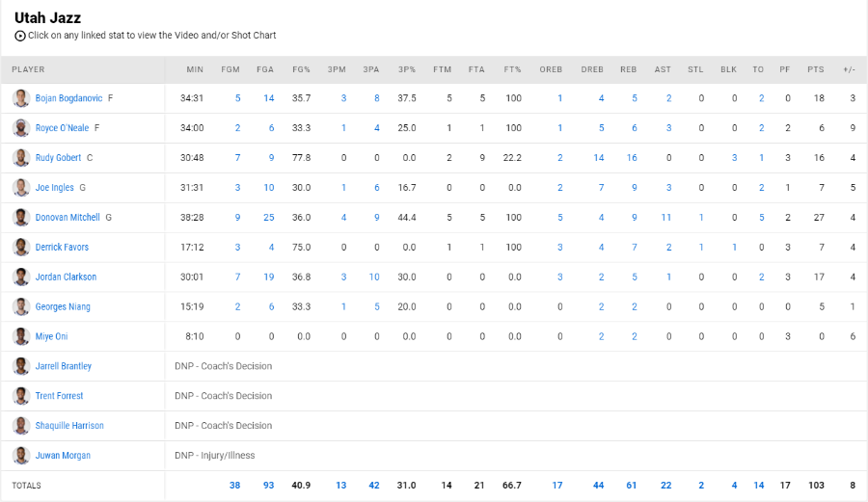Click Donovan Mitchell's headshot thumbnail
Image resolution: width=868 pixels, height=502 pixels.
pyautogui.click(x=21, y=217)
